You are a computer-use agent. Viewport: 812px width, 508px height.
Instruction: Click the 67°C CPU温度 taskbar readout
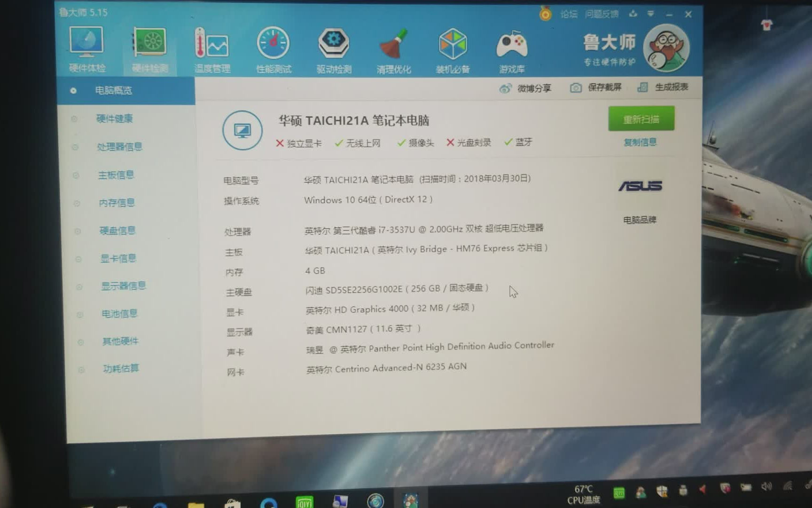pyautogui.click(x=584, y=495)
